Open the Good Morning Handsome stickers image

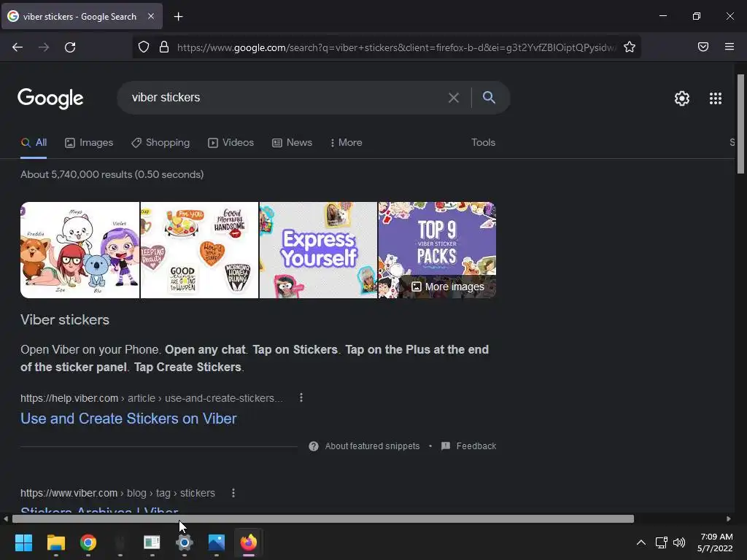200,250
